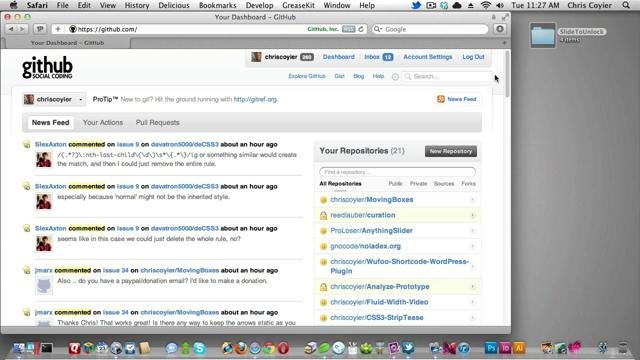Switch to the Pull Requests tab

(x=158, y=122)
